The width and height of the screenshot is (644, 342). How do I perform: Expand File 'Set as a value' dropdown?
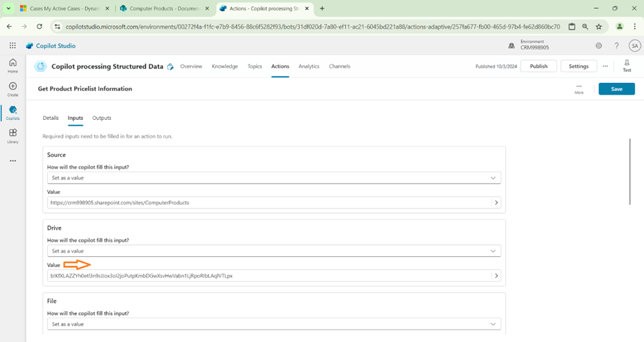[273, 323]
